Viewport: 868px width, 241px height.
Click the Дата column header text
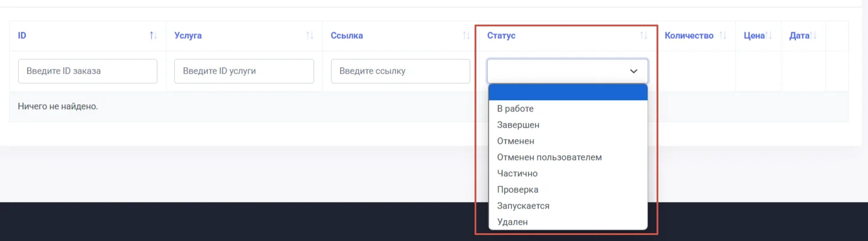[799, 36]
